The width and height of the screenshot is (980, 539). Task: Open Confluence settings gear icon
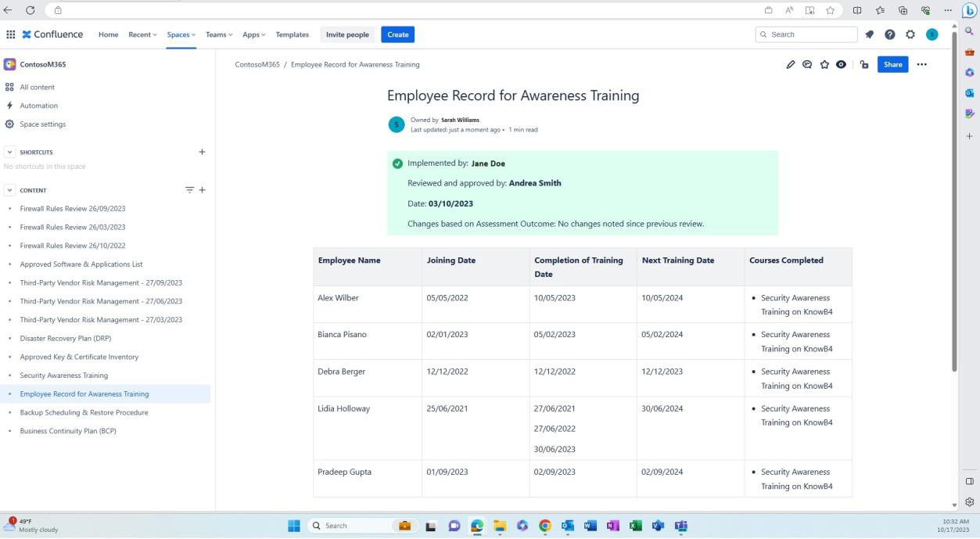tap(910, 34)
